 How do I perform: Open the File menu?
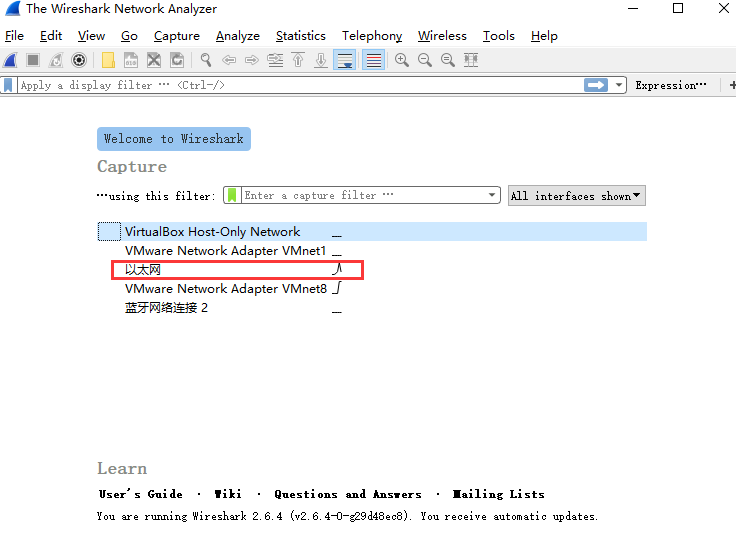pos(14,36)
